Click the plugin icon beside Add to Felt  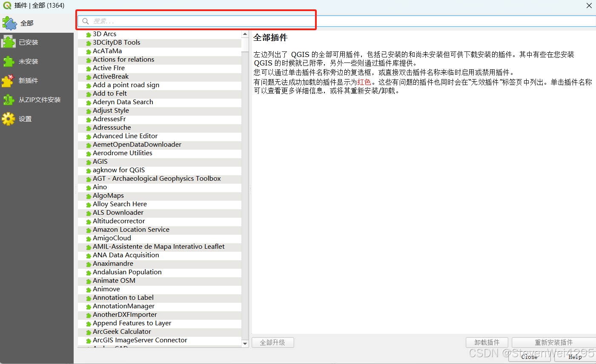tap(89, 94)
